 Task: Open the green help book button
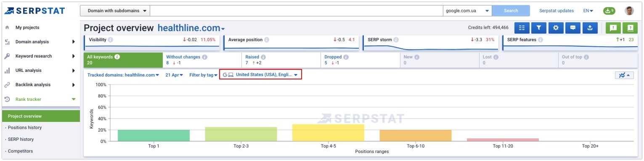pyautogui.click(x=630, y=28)
